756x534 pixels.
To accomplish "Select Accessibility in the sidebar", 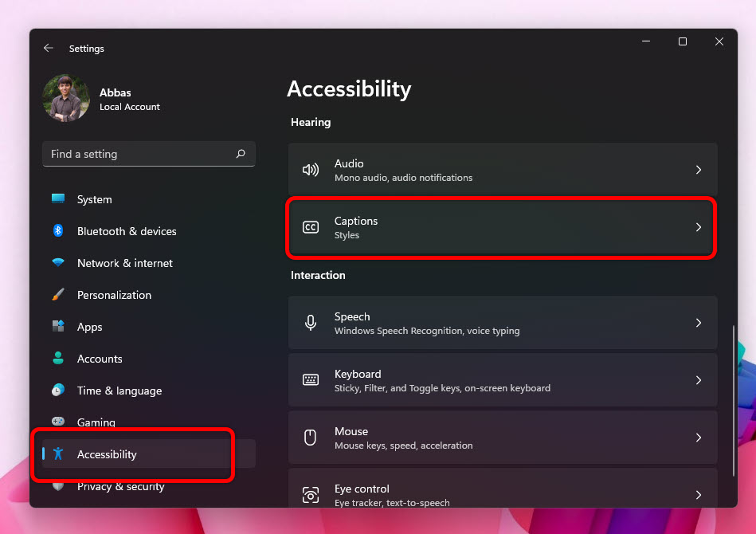I will click(x=148, y=454).
